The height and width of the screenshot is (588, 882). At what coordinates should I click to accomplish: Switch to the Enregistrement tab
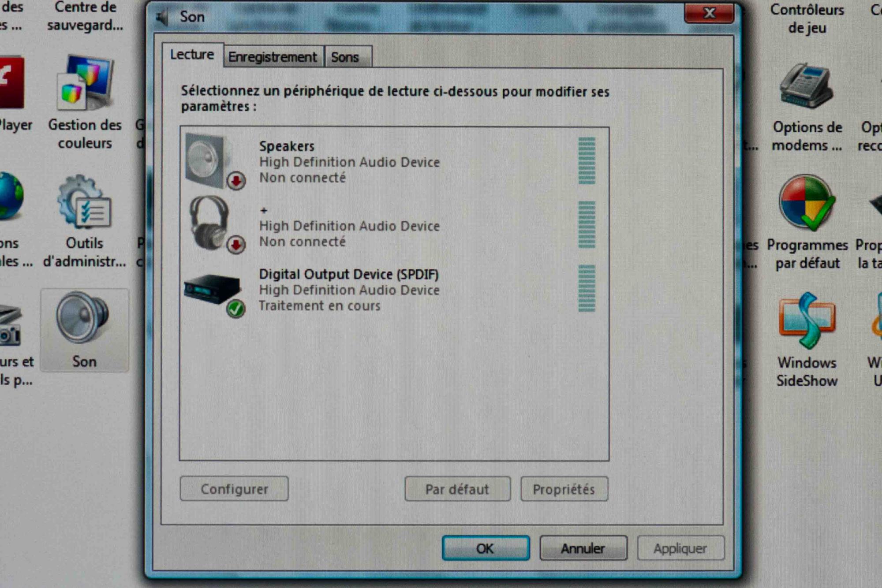pyautogui.click(x=272, y=57)
